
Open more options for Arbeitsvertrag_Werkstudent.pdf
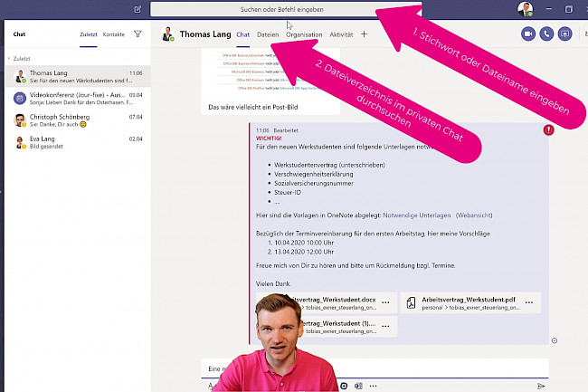click(527, 301)
